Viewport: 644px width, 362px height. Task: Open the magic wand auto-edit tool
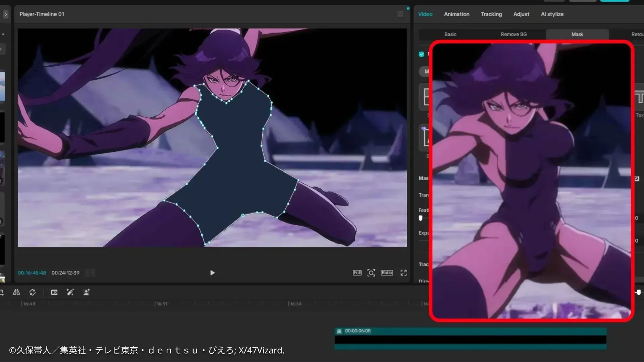coord(70,292)
